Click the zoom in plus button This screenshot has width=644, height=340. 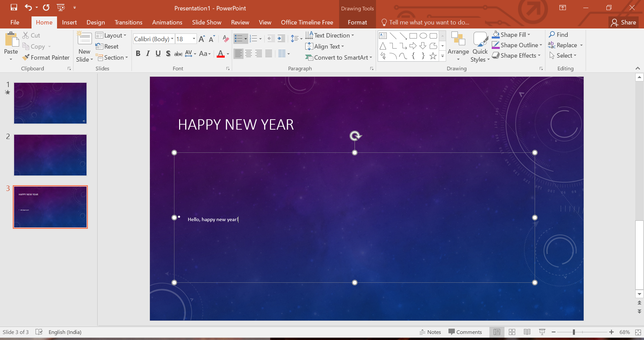coord(611,332)
